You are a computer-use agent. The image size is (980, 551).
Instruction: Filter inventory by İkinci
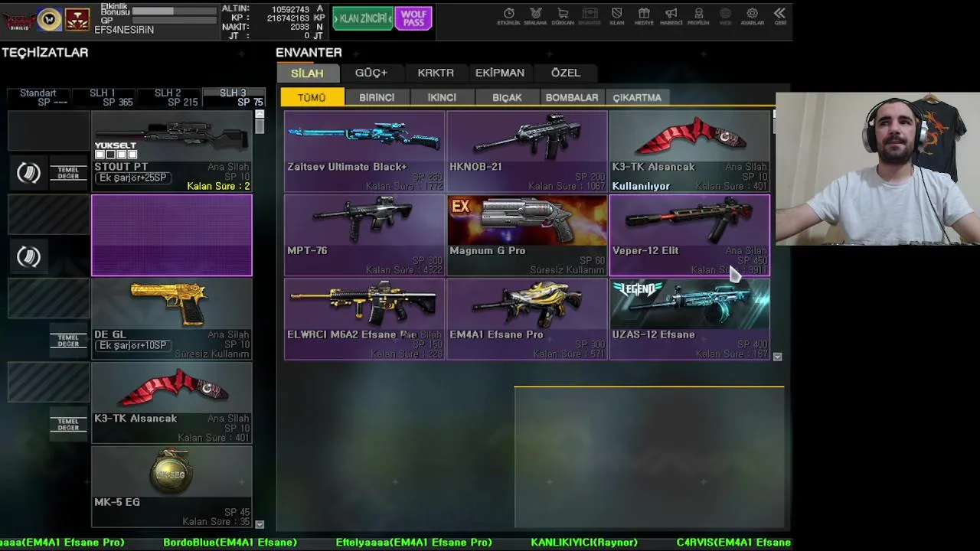point(442,97)
